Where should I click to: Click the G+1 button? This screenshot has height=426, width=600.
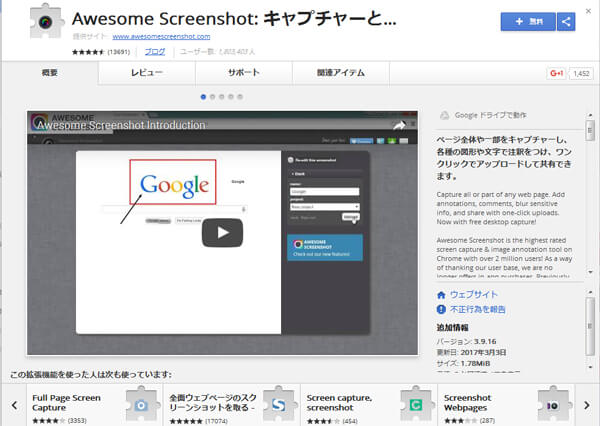[x=557, y=74]
